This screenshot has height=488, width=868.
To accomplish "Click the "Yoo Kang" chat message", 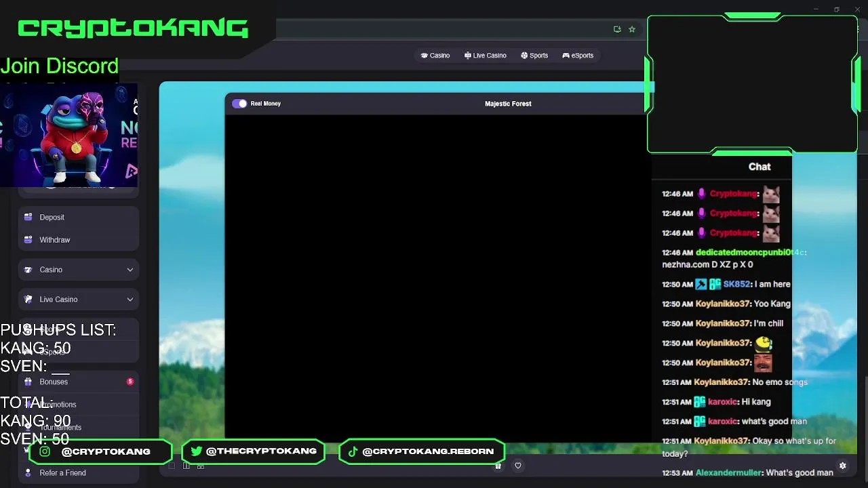I will (x=772, y=304).
